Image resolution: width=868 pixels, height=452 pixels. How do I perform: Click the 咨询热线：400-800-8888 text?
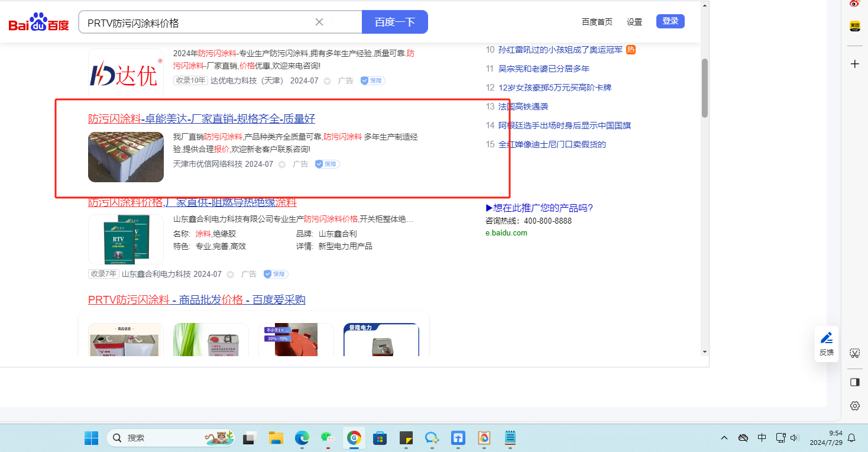click(x=529, y=221)
